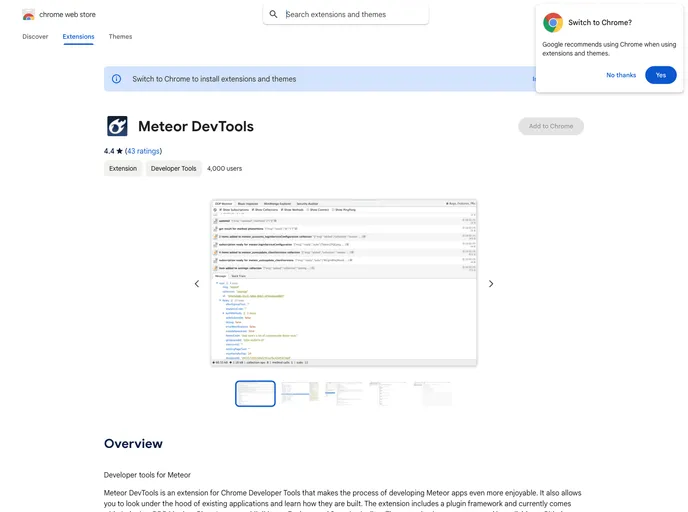Click the Meteor DevTools extension icon
Image resolution: width=688 pixels, height=512 pixels.
tap(117, 126)
